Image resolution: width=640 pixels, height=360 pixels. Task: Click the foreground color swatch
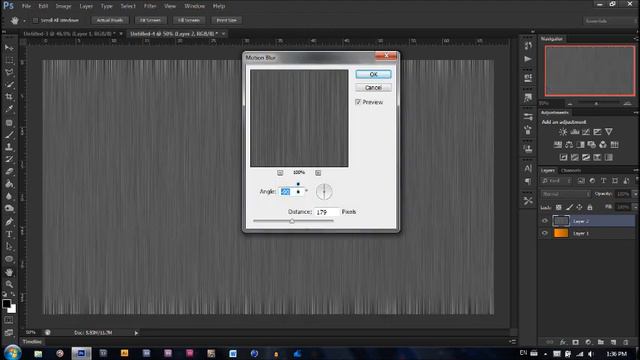tap(6, 304)
